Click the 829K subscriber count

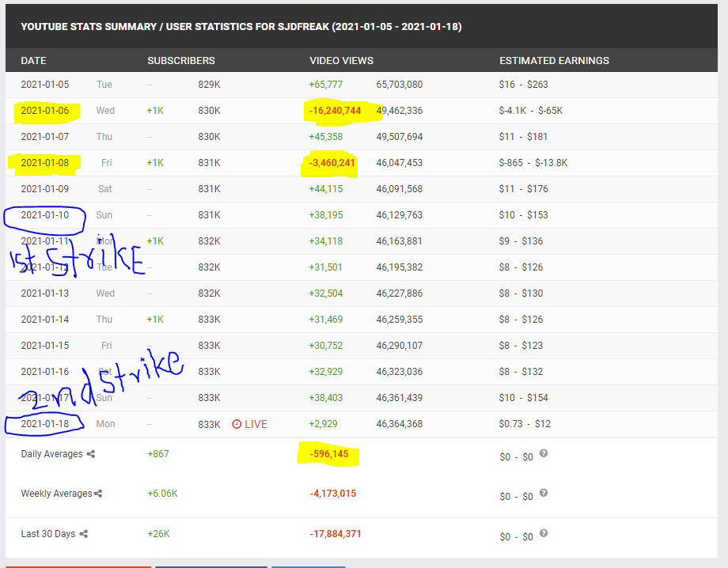(x=210, y=85)
